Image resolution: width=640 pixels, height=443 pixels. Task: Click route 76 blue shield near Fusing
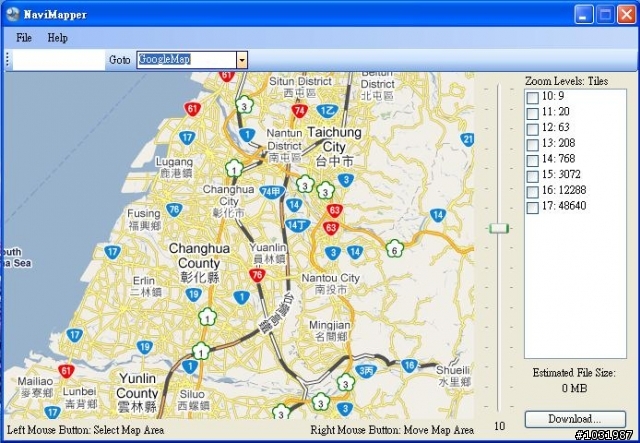click(174, 210)
